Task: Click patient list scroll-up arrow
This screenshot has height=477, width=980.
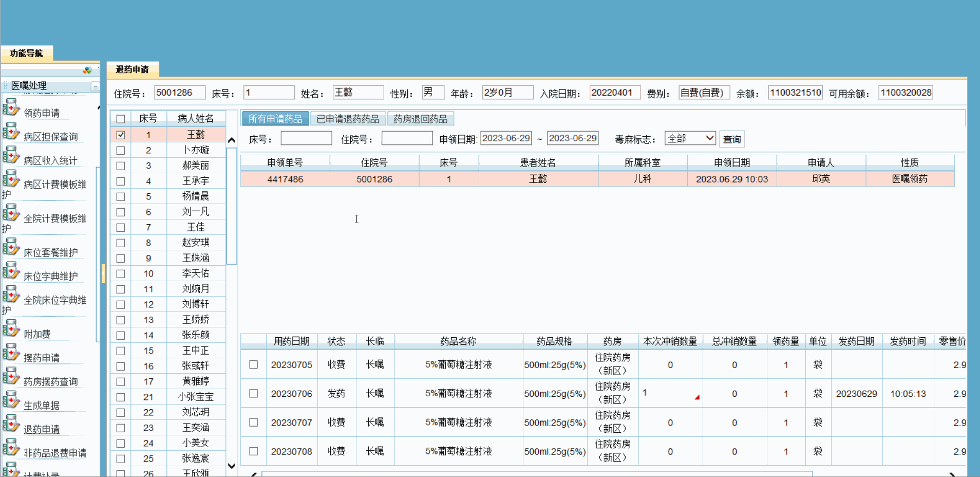Action: coord(232,140)
